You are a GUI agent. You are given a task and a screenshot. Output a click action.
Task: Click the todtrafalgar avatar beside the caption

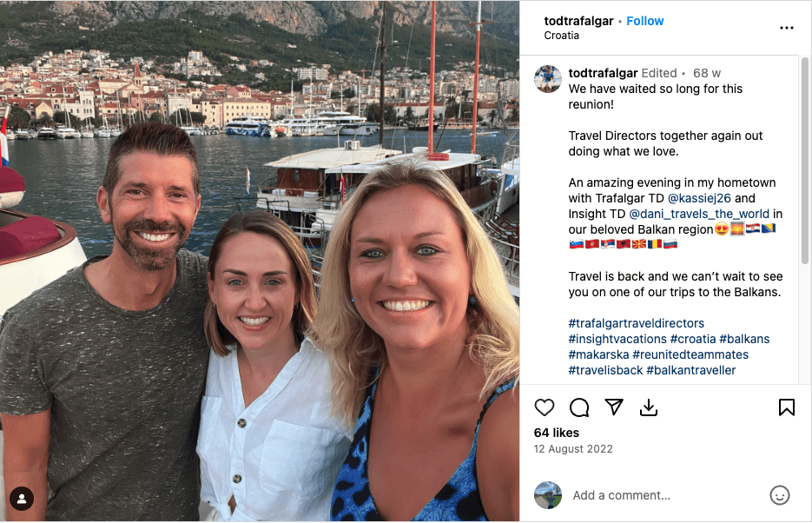547,78
